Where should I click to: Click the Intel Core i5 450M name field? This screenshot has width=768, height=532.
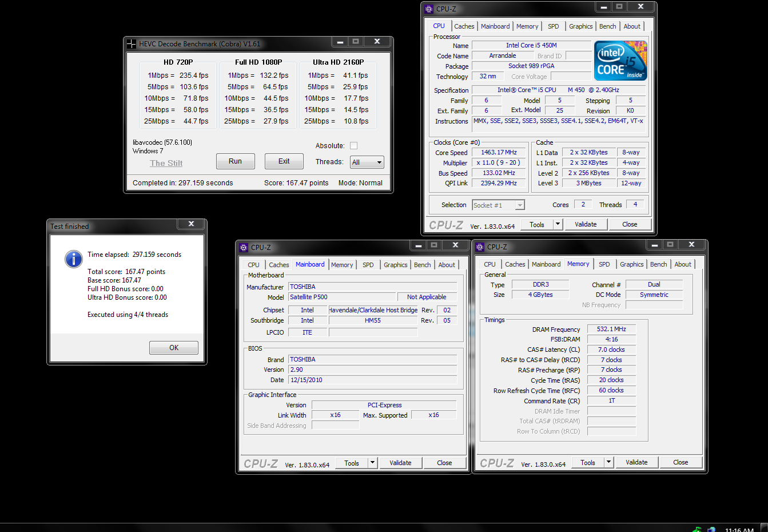pos(531,45)
